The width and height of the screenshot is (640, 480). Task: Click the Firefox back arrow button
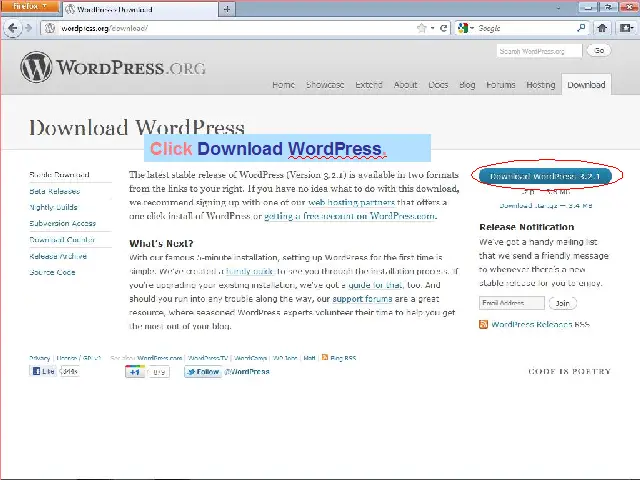(x=13, y=28)
